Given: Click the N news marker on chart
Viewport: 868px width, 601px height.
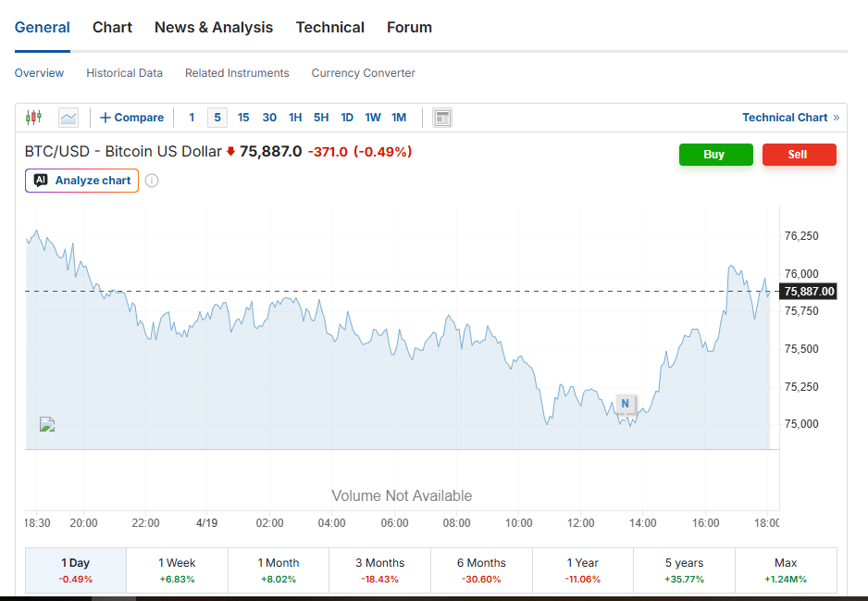Looking at the screenshot, I should point(625,404).
